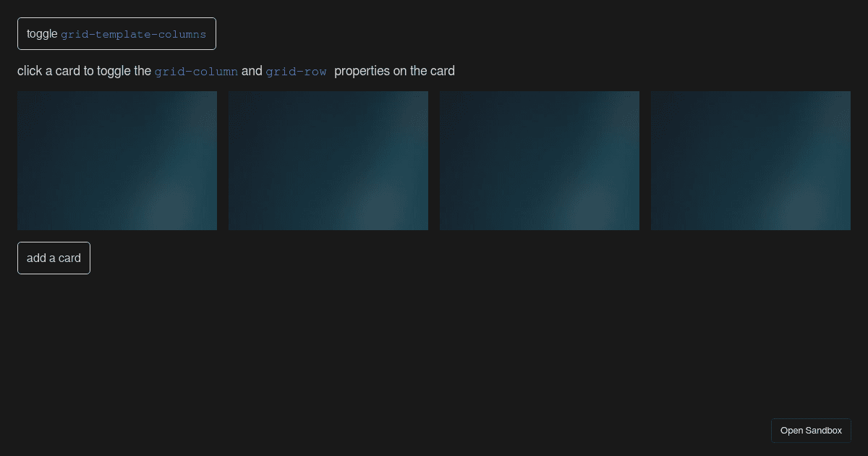Click the card second from the right

(x=540, y=161)
